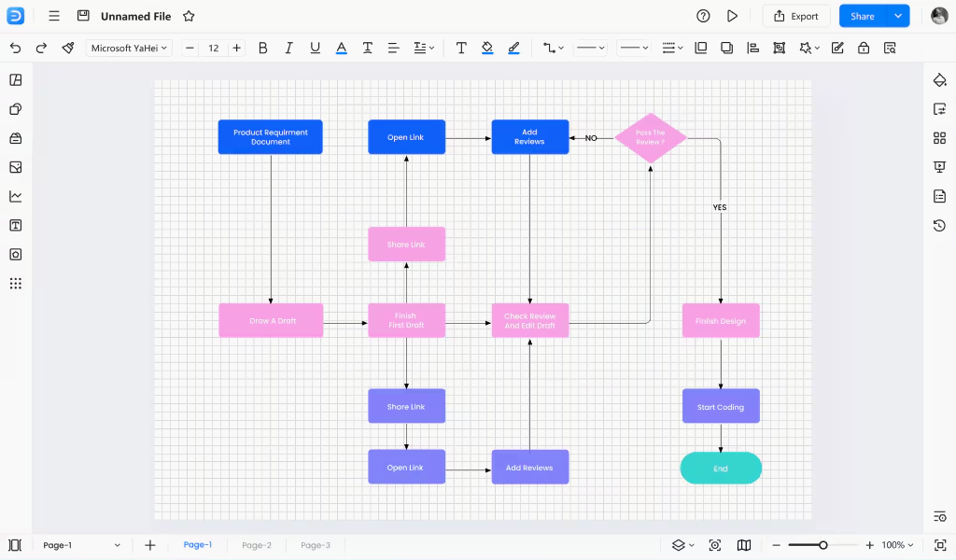Star the Unnamed File as favorite
This screenshot has width=956, height=560.
point(189,17)
